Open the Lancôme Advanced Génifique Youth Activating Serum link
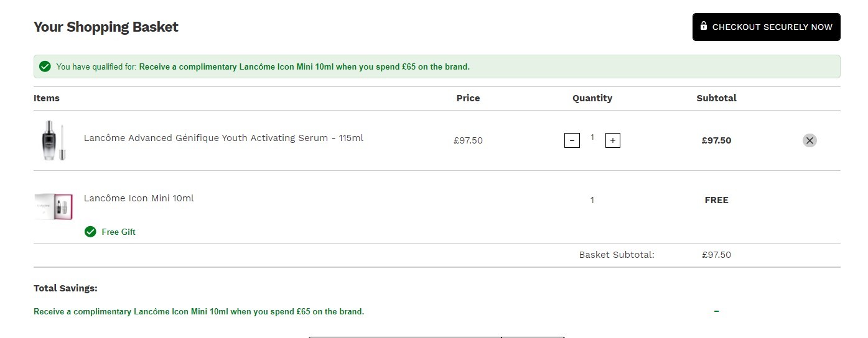 pos(223,138)
